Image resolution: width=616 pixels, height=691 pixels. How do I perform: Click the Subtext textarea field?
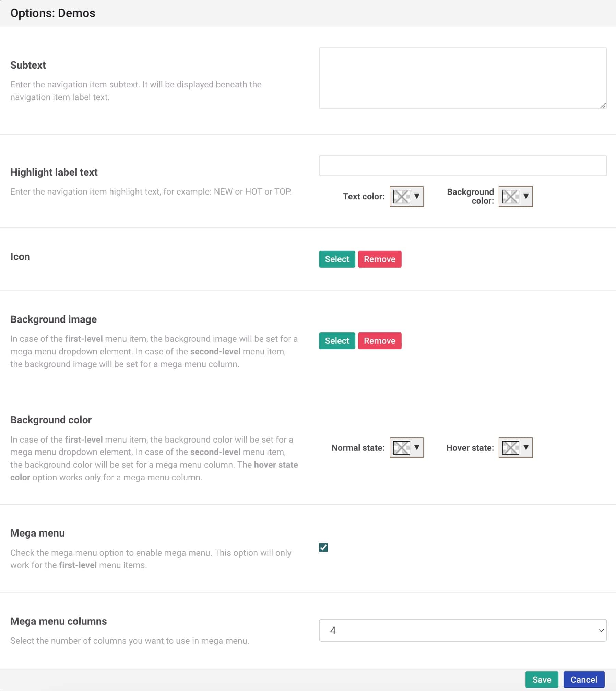[x=463, y=78]
